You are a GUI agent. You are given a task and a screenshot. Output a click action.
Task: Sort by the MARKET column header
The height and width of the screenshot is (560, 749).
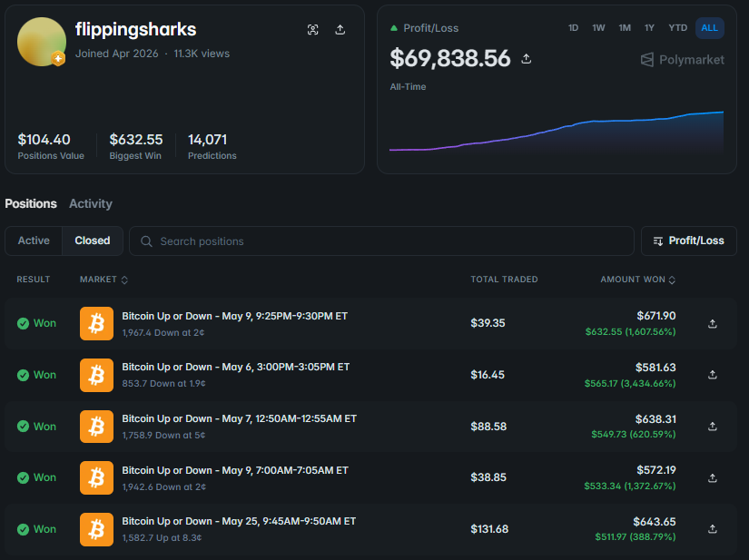103,280
